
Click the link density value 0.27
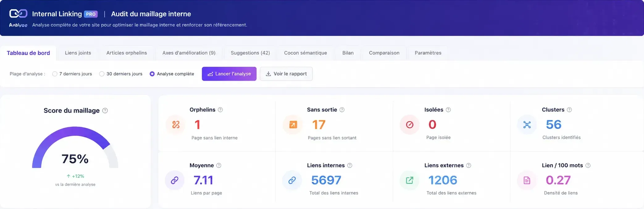point(558,180)
